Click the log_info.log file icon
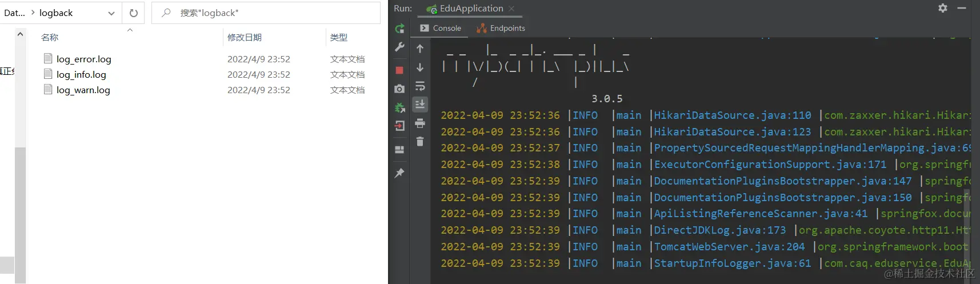Screen dimensions: 980x284 pos(49,74)
